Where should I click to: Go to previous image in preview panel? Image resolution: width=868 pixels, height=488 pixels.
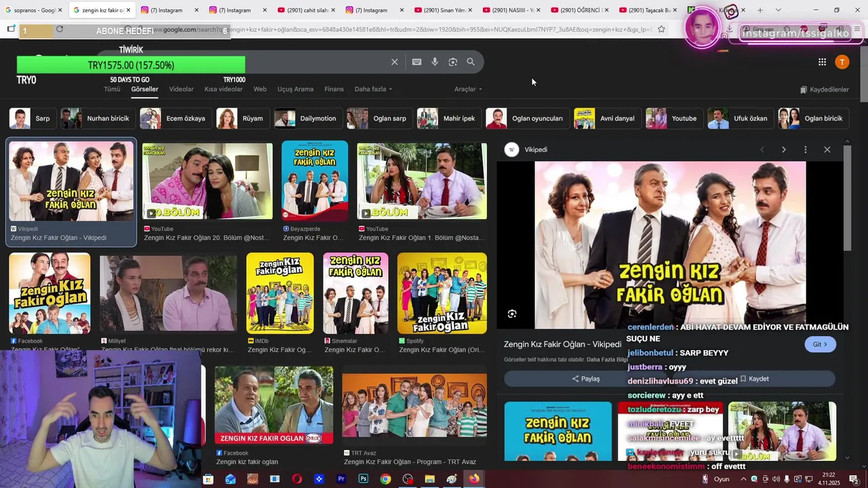[762, 149]
